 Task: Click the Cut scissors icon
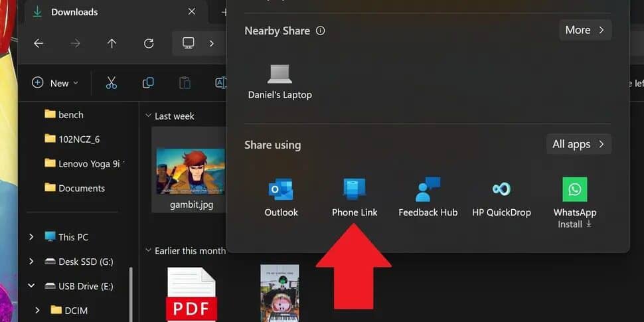coord(111,83)
